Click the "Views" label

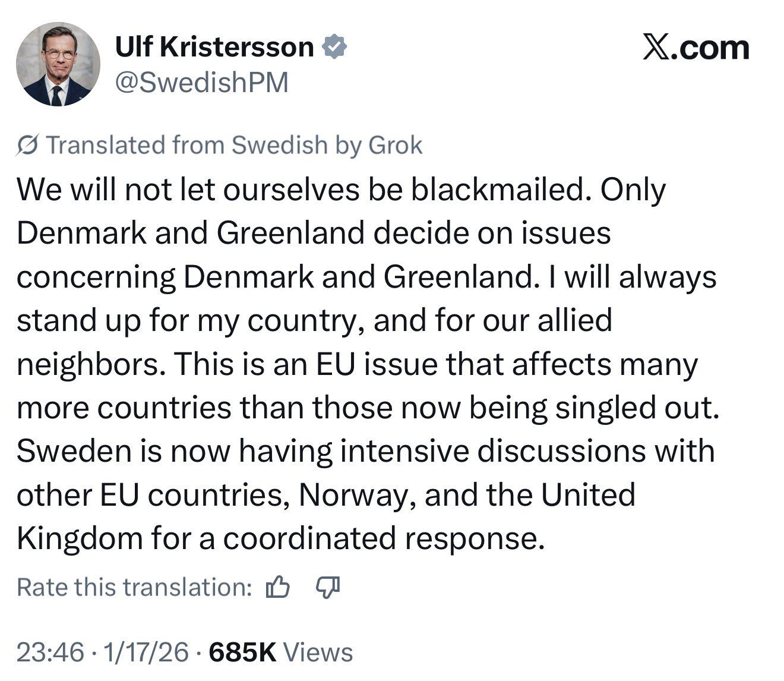tap(318, 652)
